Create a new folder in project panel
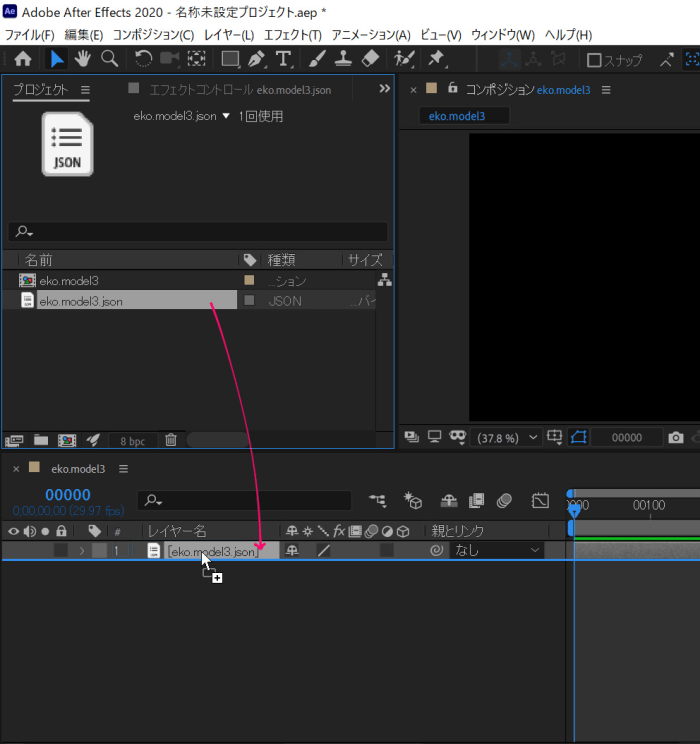 click(x=41, y=440)
